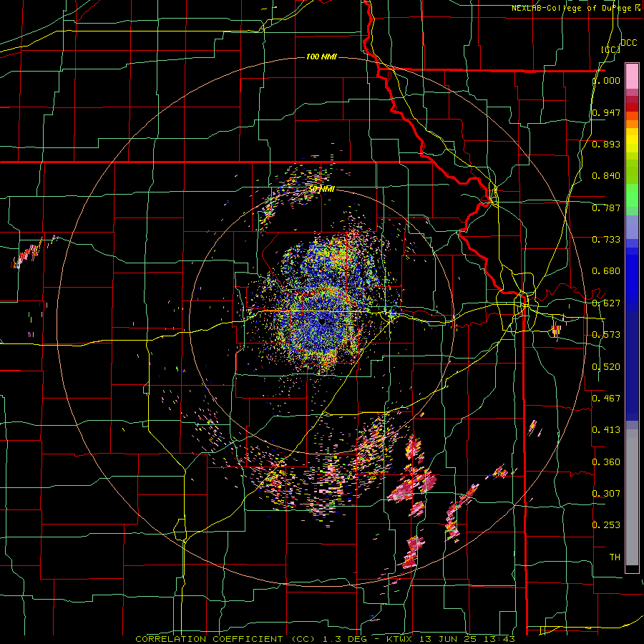Viewport: 644px width, 644px height.
Task: Click the TH label at the scale bottom
Action: [x=615, y=557]
